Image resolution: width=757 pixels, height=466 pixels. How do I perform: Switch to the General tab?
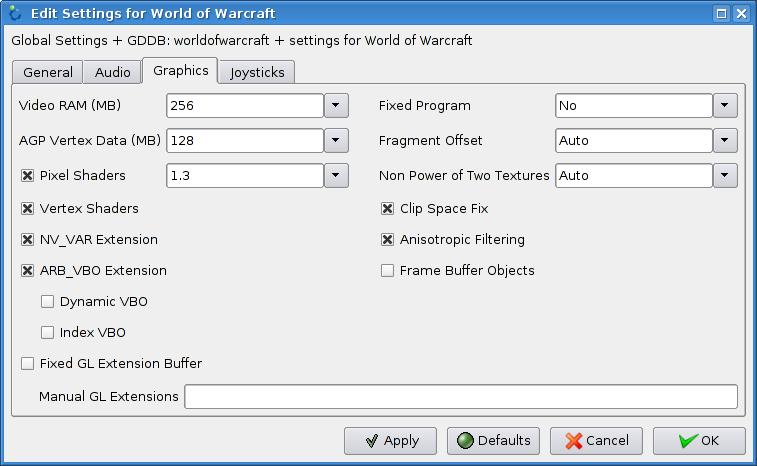pos(48,72)
